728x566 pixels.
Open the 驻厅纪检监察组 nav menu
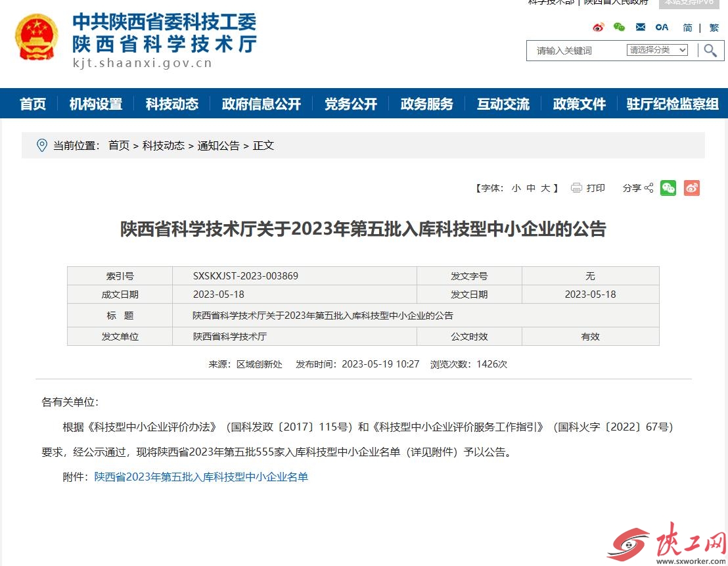tap(672, 104)
